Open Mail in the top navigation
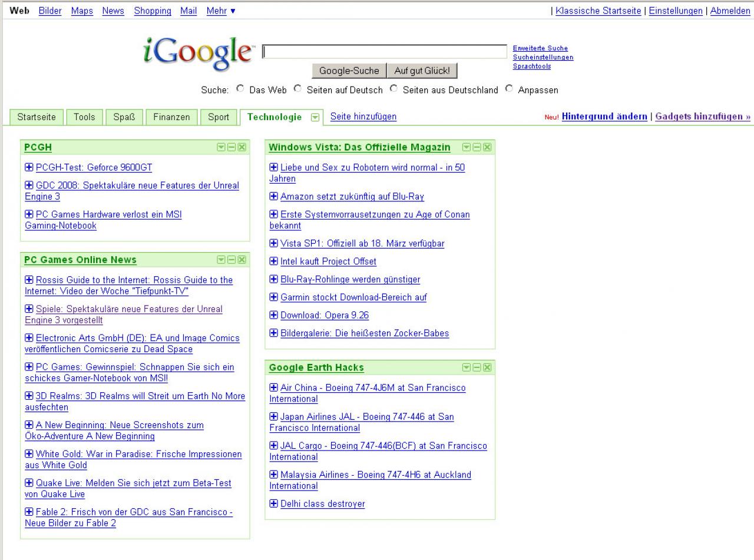 click(x=188, y=11)
